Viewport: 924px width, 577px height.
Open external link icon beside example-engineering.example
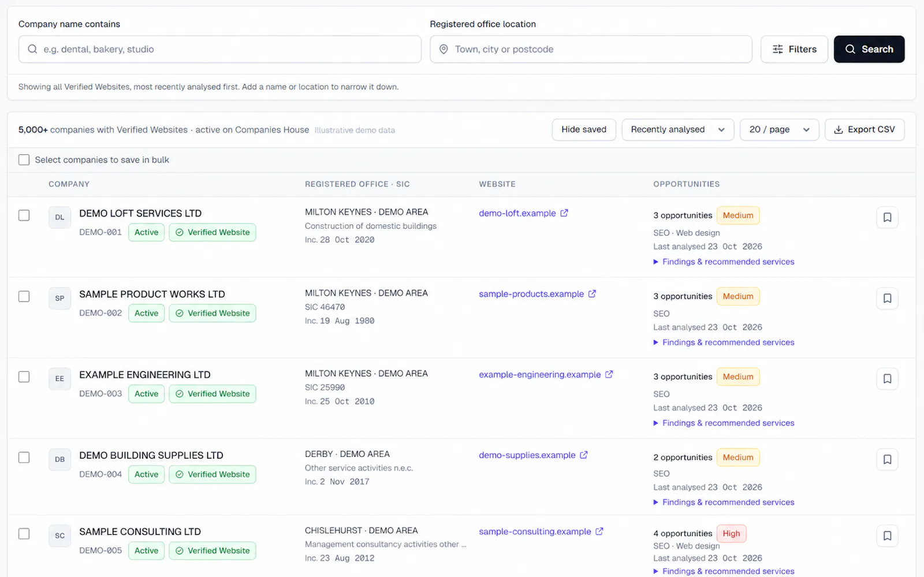[x=609, y=374]
